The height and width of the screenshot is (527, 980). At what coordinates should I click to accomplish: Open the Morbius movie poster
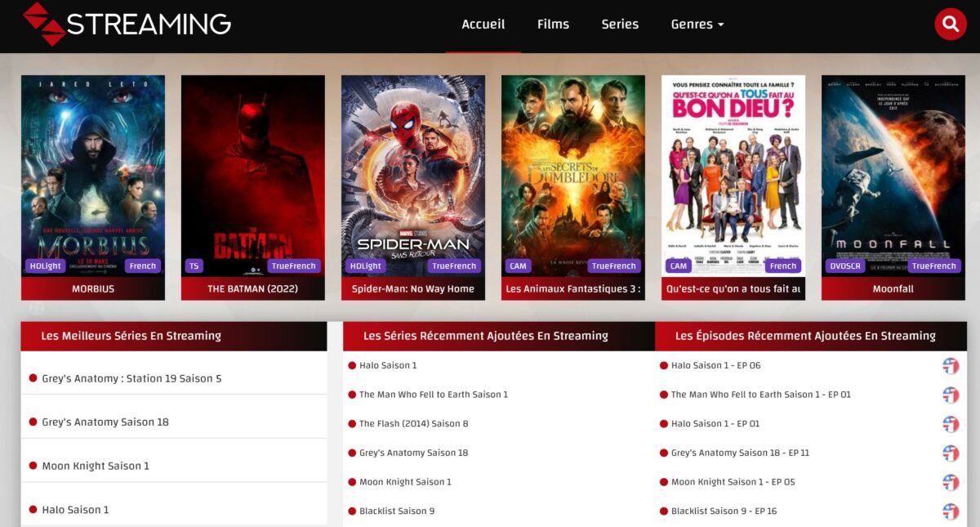(x=93, y=176)
